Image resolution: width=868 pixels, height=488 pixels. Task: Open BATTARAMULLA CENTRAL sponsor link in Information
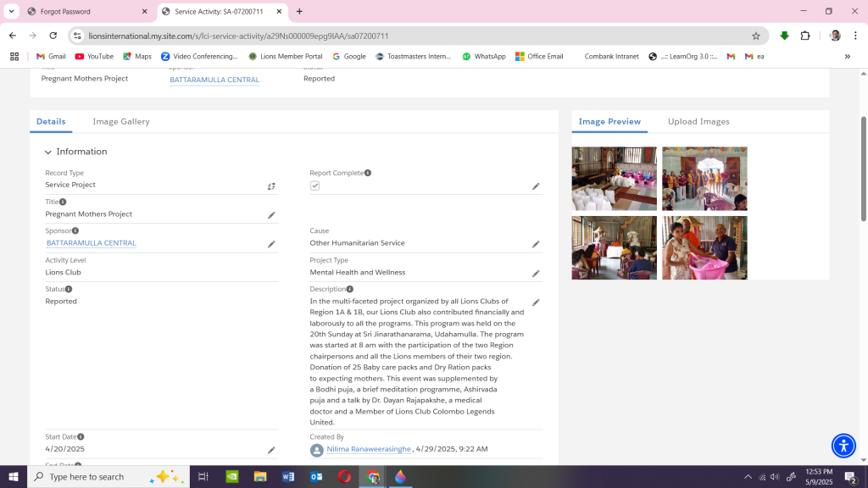coord(92,243)
